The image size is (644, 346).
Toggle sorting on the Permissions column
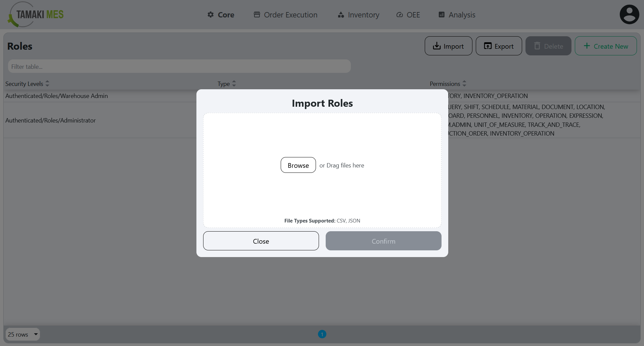[x=464, y=84]
